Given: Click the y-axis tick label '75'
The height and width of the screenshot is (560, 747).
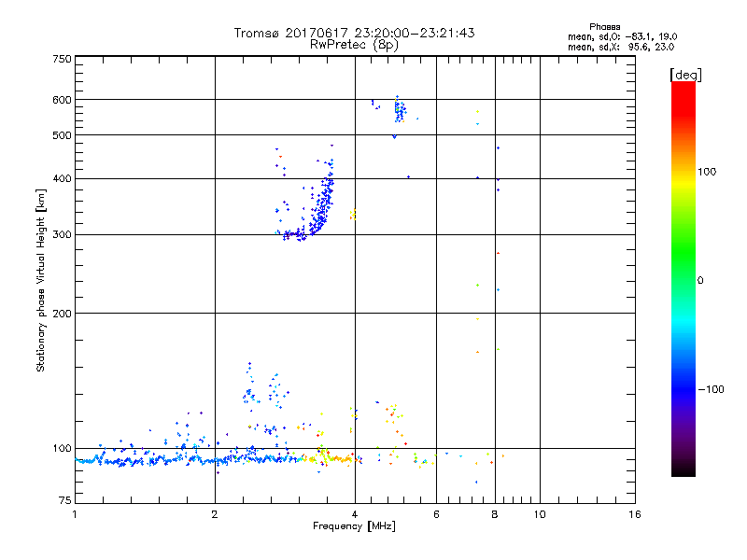Looking at the screenshot, I should pos(65,500).
